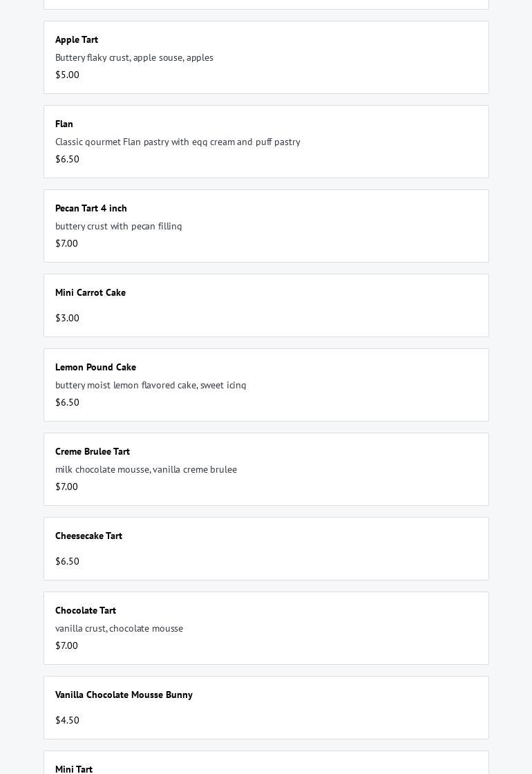The width and height of the screenshot is (532, 774).
Task: Click the Cheesecake Tart $6.50 price
Action: (67, 562)
